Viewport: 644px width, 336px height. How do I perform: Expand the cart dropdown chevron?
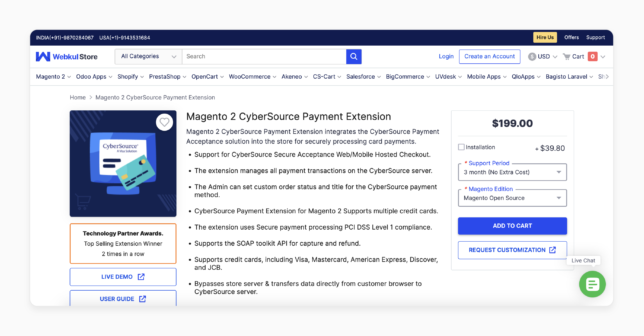603,57
